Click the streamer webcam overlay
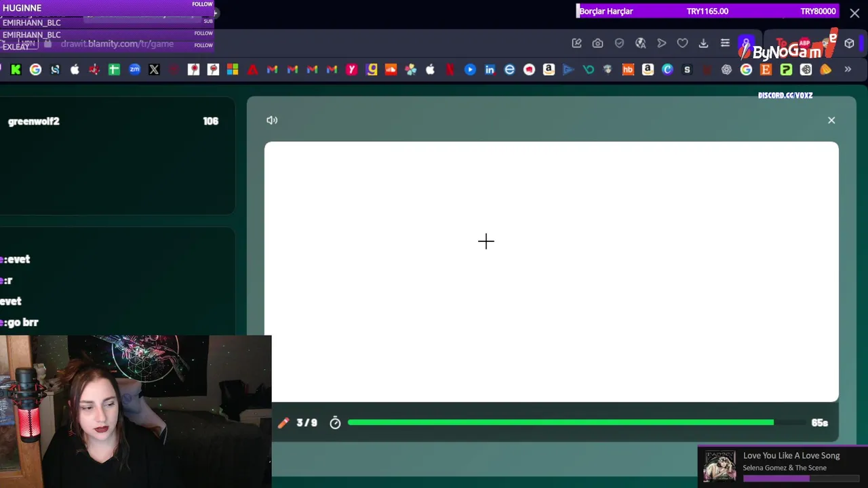 [x=136, y=411]
